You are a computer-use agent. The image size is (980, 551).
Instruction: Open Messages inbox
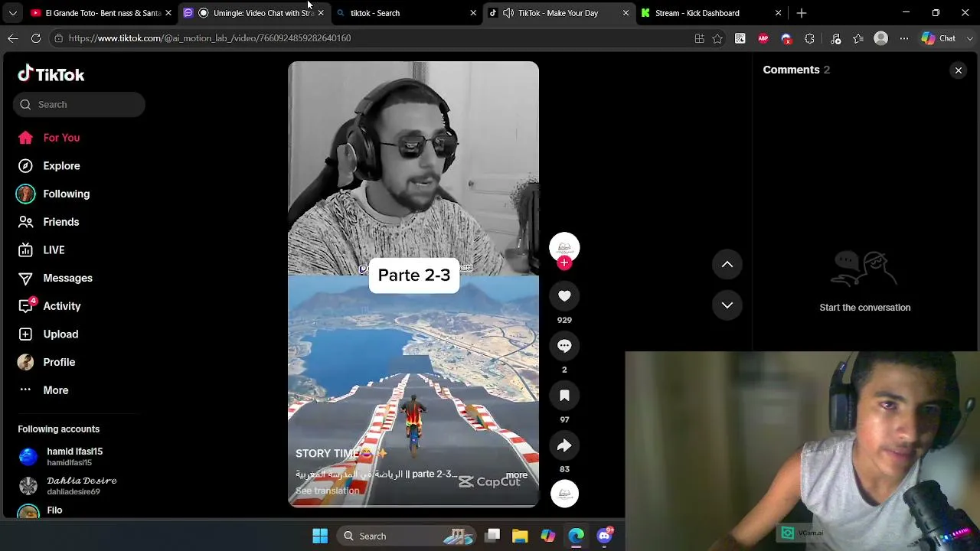[x=54, y=278]
